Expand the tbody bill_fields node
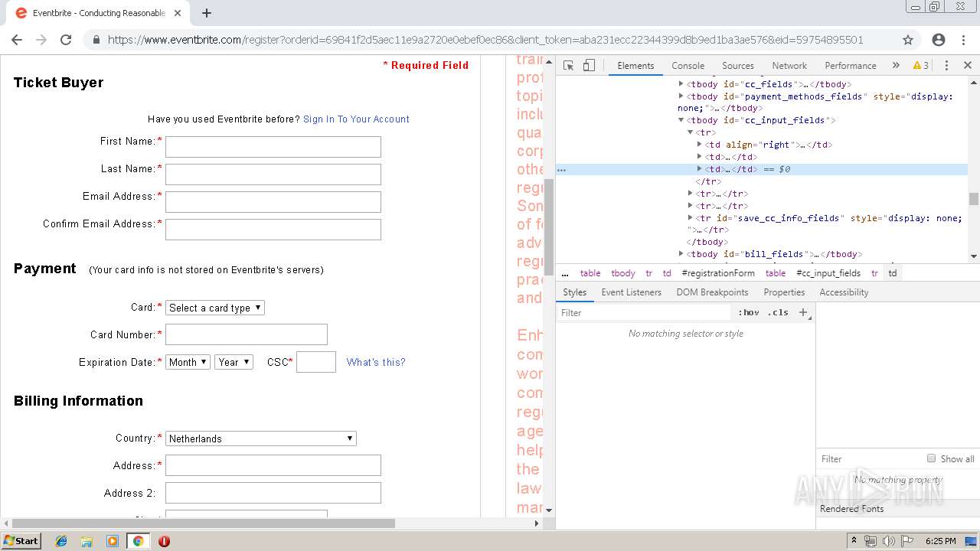This screenshot has height=551, width=980. pos(681,254)
